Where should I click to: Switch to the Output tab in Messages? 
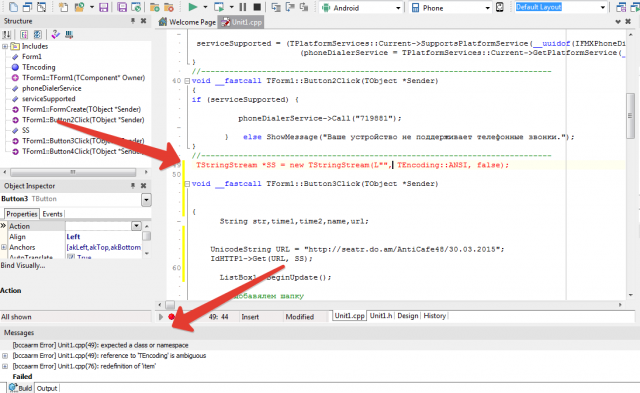[x=47, y=388]
